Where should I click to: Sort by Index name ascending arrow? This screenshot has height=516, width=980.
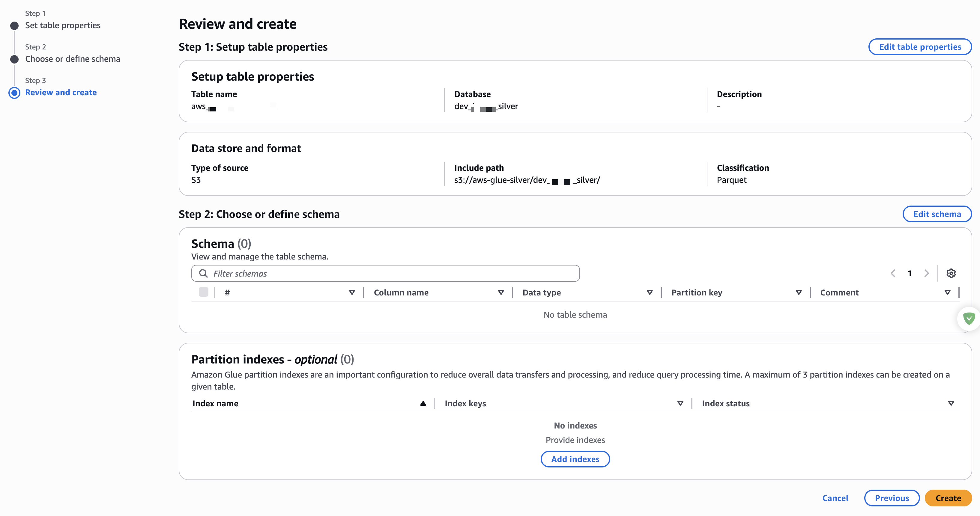(423, 403)
